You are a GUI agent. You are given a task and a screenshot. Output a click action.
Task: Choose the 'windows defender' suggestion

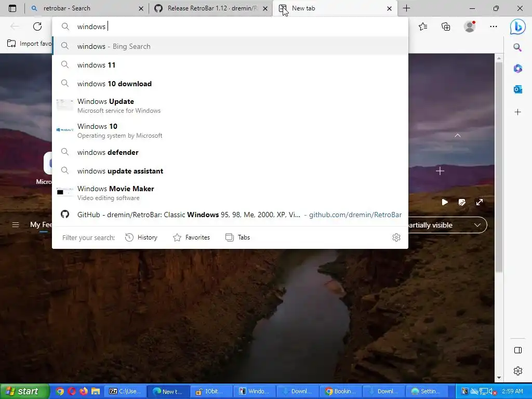coord(230,152)
